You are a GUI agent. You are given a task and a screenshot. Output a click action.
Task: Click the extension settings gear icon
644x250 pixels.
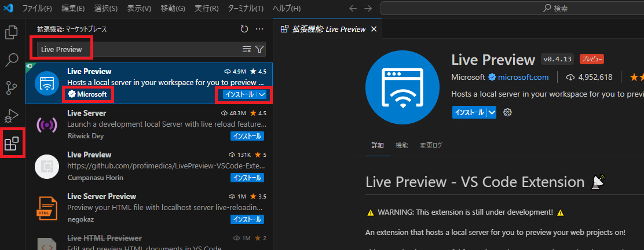(507, 112)
